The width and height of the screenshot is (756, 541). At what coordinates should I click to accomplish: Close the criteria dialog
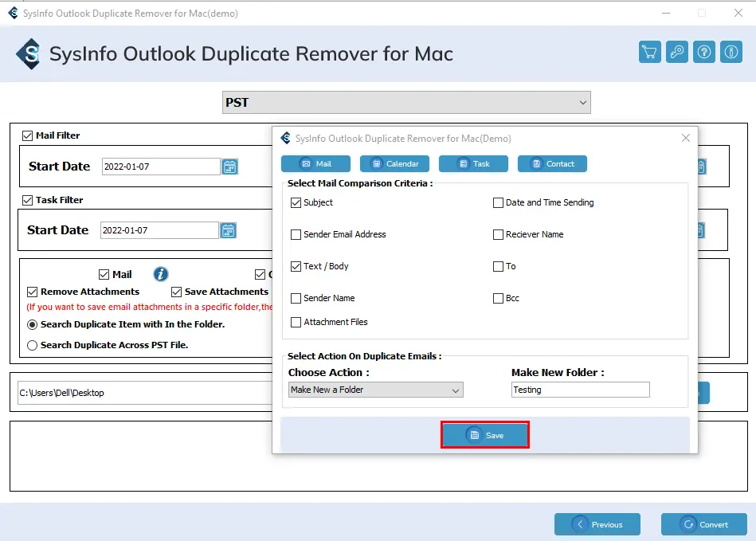686,139
